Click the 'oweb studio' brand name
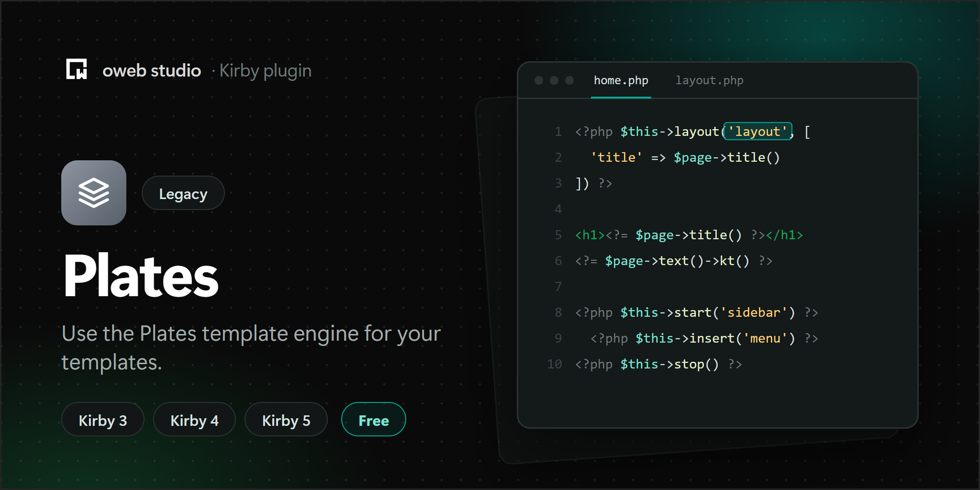This screenshot has height=490, width=980. tap(152, 70)
